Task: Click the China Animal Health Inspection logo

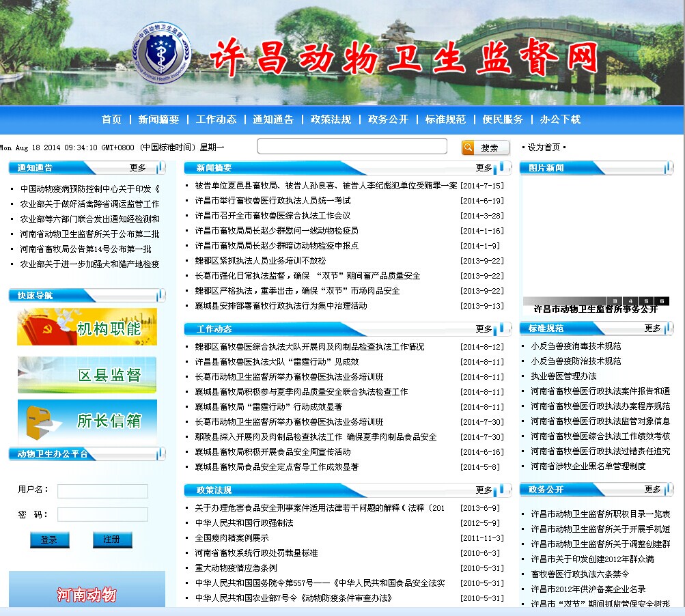Action: [162, 53]
